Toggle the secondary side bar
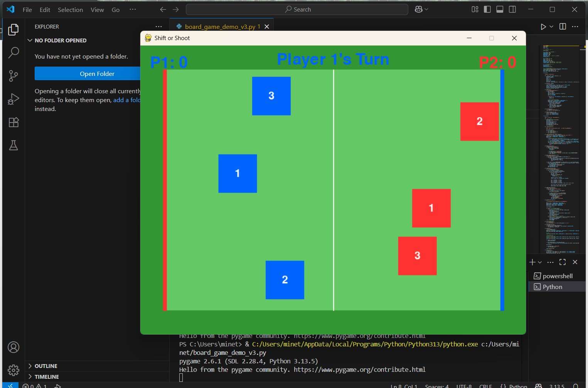 tap(512, 10)
